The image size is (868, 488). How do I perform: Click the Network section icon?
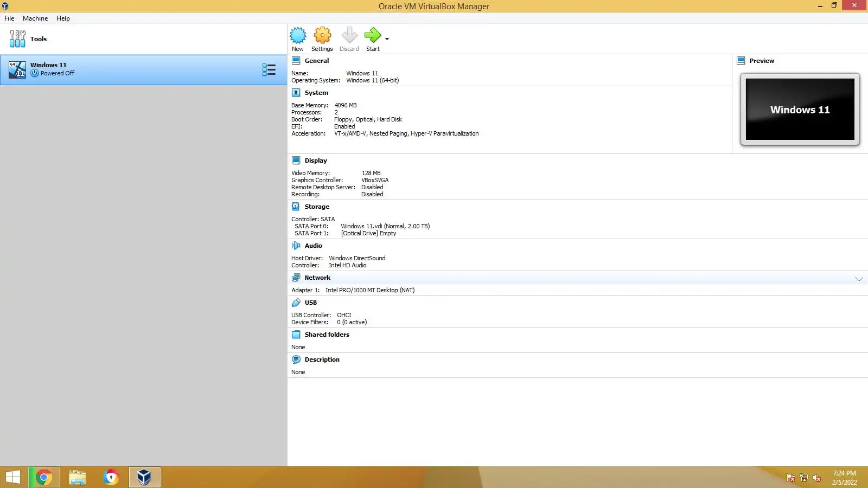(296, 278)
